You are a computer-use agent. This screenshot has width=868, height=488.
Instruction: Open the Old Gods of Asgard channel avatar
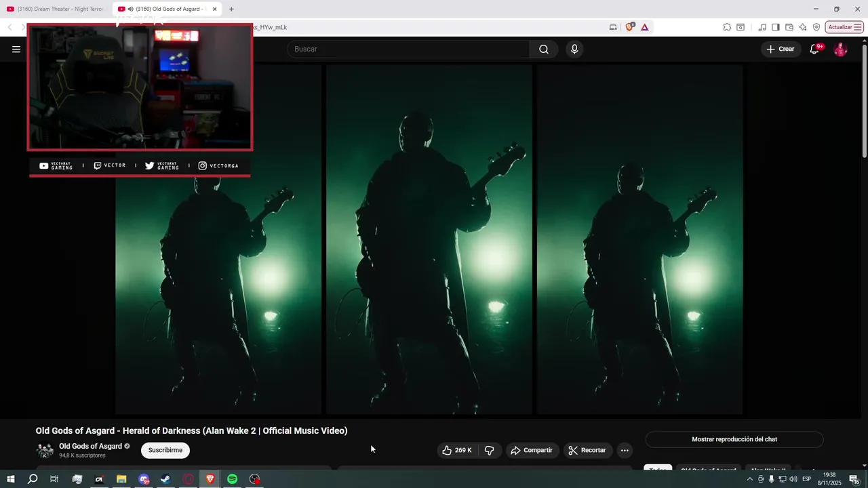click(45, 450)
